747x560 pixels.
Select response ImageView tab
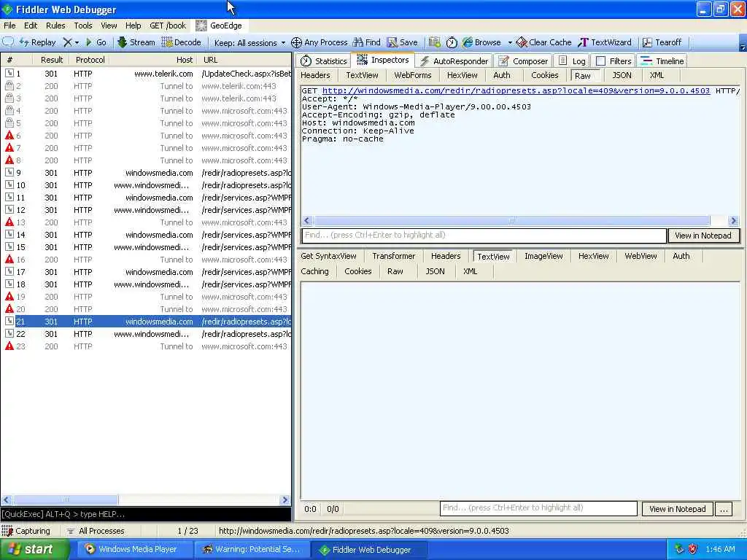click(x=543, y=256)
